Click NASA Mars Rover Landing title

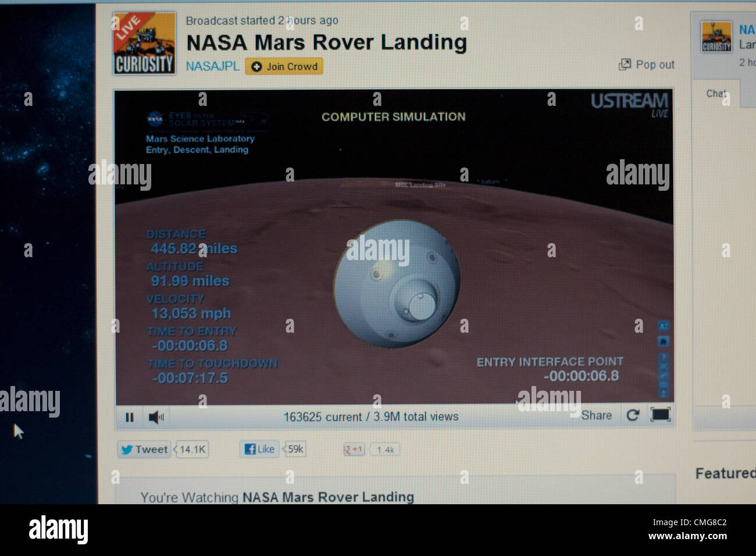tap(326, 42)
